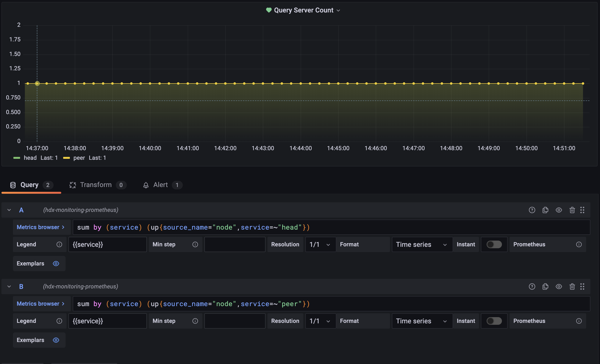Open the Alert tab
The height and width of the screenshot is (364, 600).
click(160, 185)
